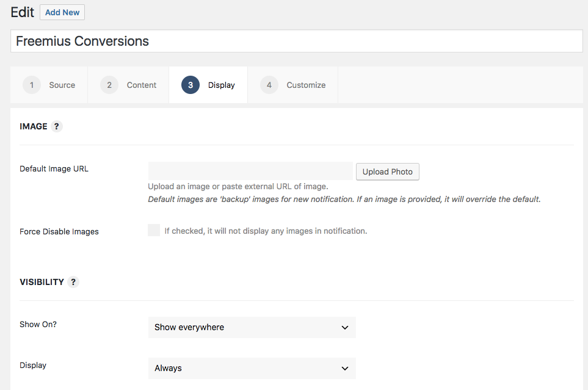Open the Display Always dropdown
The image size is (588, 390).
252,368
